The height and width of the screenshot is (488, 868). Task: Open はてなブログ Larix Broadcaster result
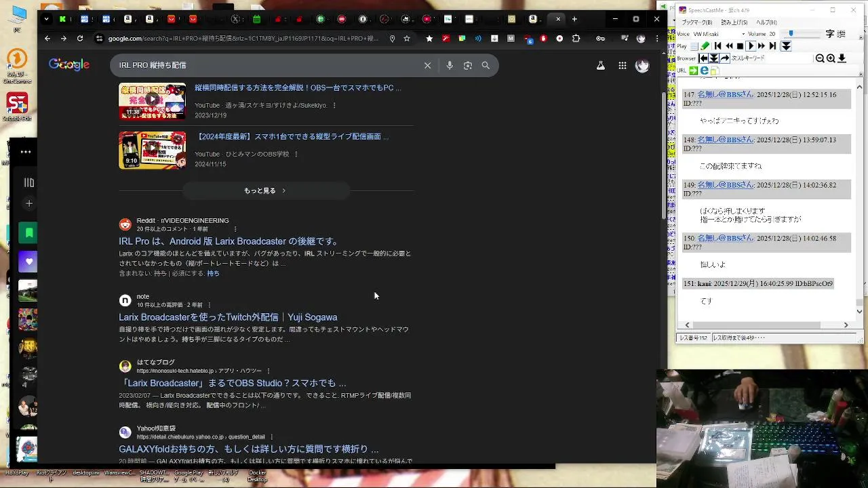coord(233,383)
